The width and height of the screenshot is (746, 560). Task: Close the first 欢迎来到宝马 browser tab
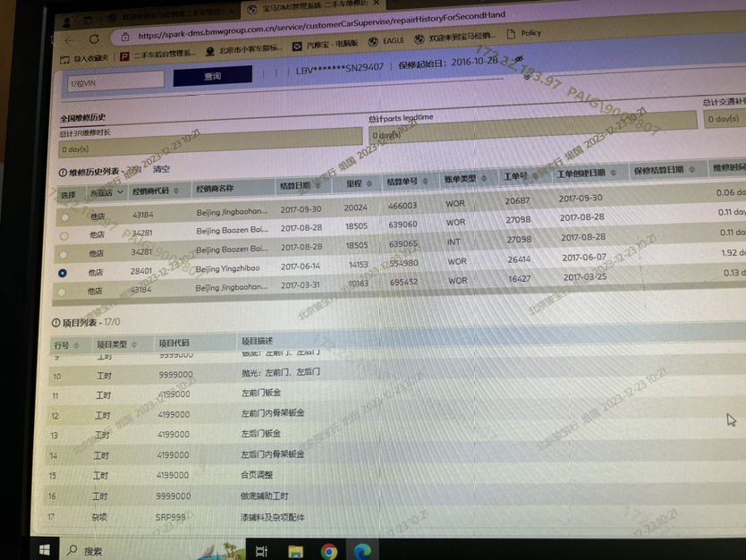pyautogui.click(x=232, y=11)
